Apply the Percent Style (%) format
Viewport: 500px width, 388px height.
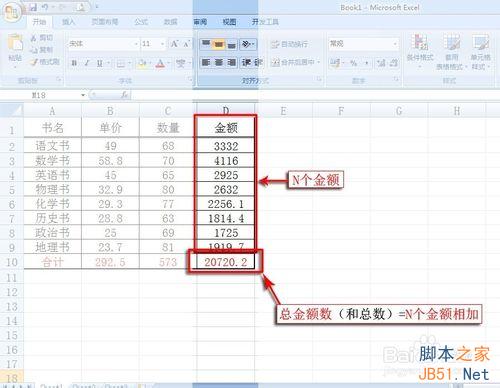click(354, 63)
